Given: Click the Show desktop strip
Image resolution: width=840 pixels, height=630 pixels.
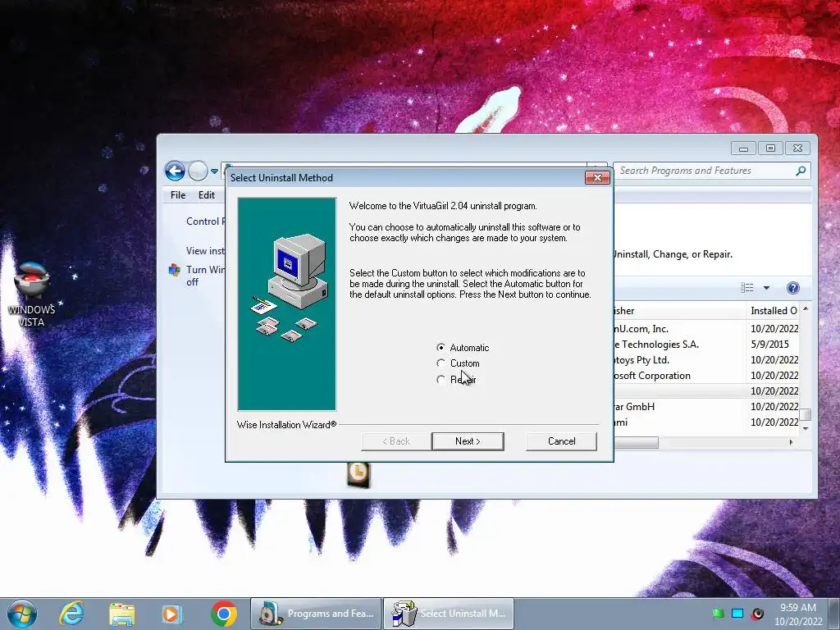Looking at the screenshot, I should coord(833,614).
